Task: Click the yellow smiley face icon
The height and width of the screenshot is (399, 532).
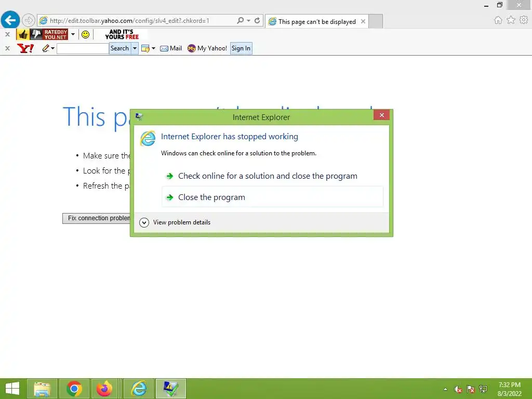Action: 86,34
